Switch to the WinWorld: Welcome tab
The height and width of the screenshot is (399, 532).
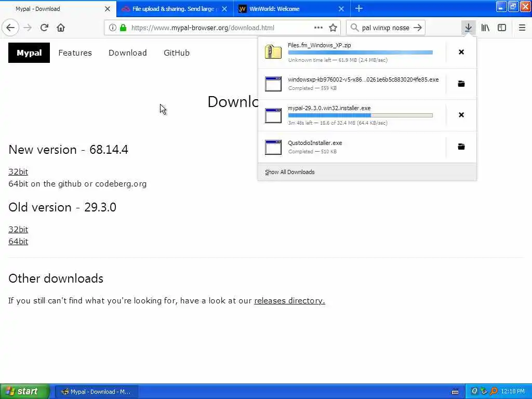[292, 9]
